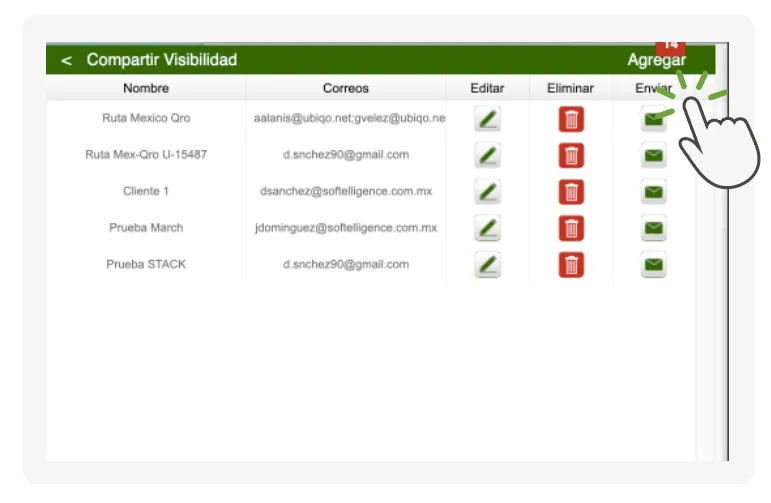The width and height of the screenshot is (771, 503).
Task: Click the Nombre column header
Action: coord(146,88)
